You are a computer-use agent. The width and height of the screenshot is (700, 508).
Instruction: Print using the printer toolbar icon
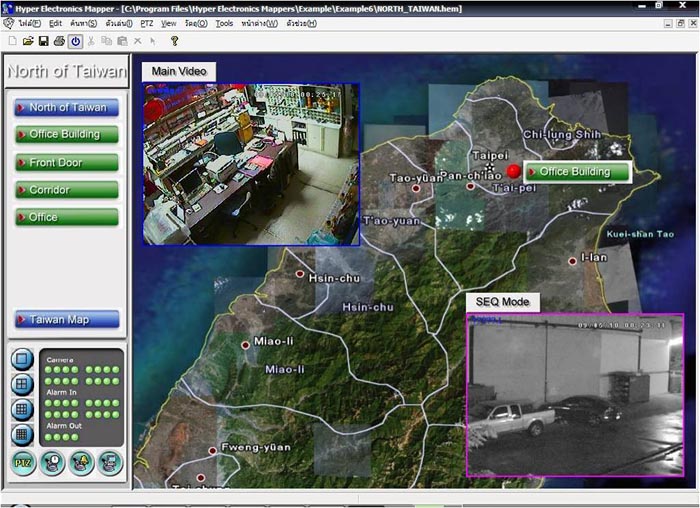pos(59,41)
